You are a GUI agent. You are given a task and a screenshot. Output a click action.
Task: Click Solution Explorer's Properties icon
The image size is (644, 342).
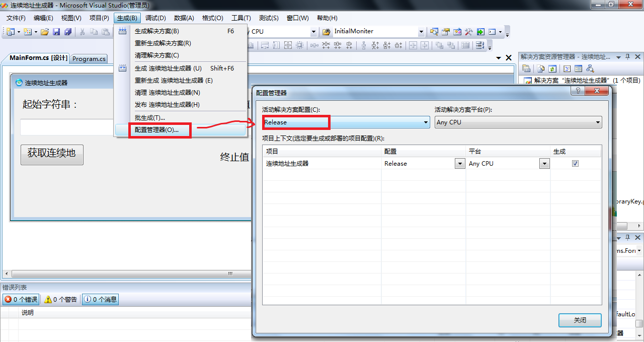coord(526,69)
